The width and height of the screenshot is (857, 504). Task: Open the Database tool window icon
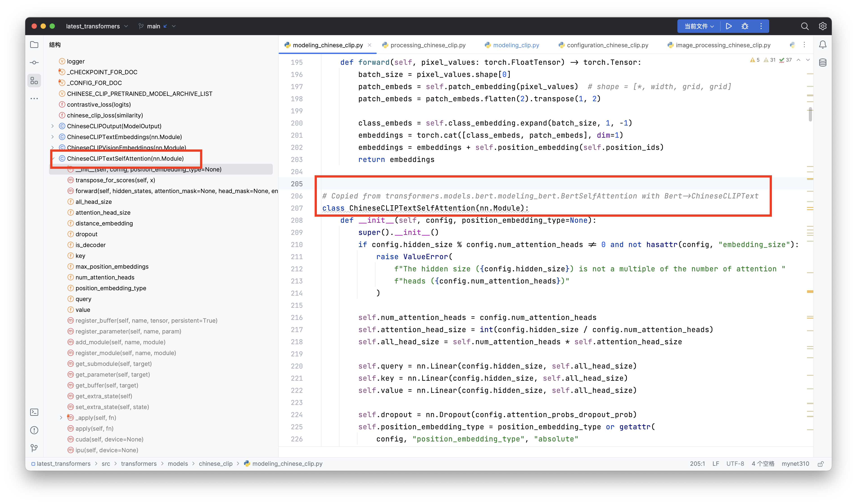(822, 63)
